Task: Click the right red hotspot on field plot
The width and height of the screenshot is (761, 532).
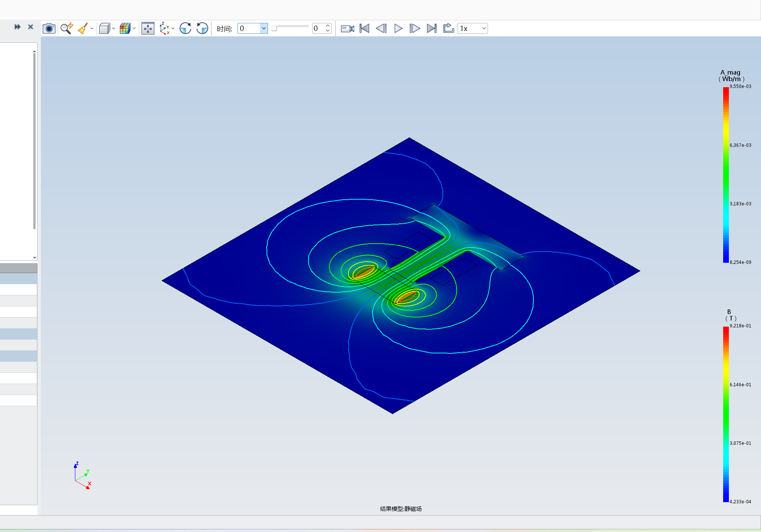Action: tap(407, 297)
